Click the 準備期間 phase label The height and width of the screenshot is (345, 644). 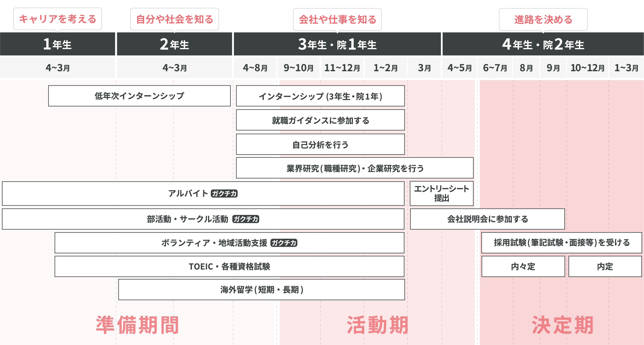pos(137,325)
